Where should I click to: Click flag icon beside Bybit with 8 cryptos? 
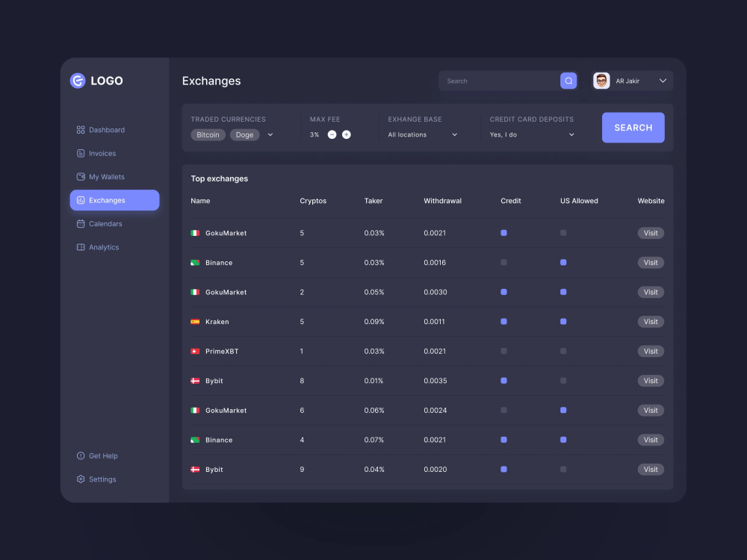pos(195,381)
